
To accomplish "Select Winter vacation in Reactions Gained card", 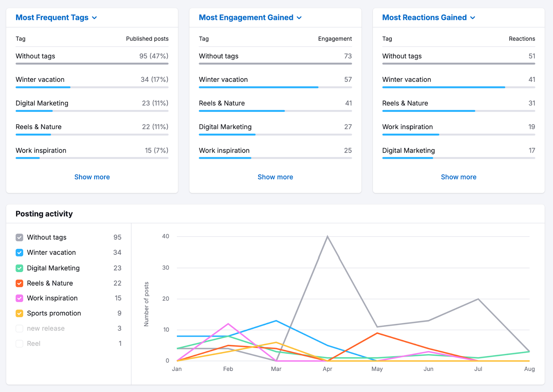I will pos(459,82).
